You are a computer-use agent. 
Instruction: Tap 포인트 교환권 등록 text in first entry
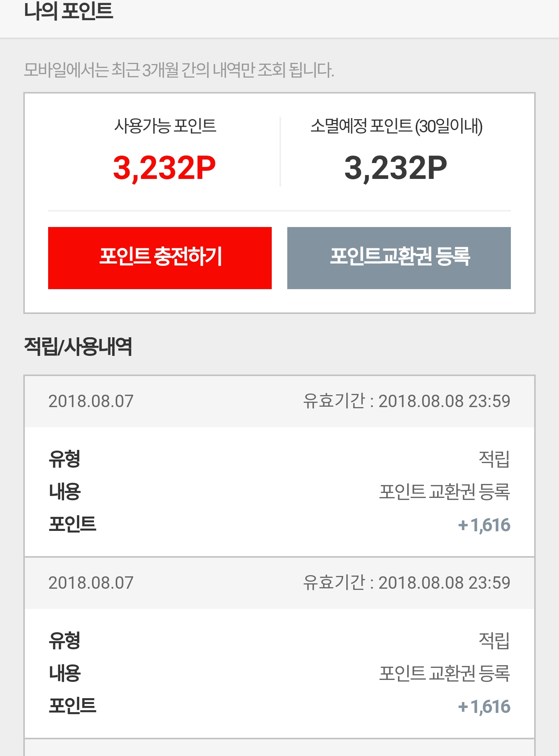click(x=444, y=492)
